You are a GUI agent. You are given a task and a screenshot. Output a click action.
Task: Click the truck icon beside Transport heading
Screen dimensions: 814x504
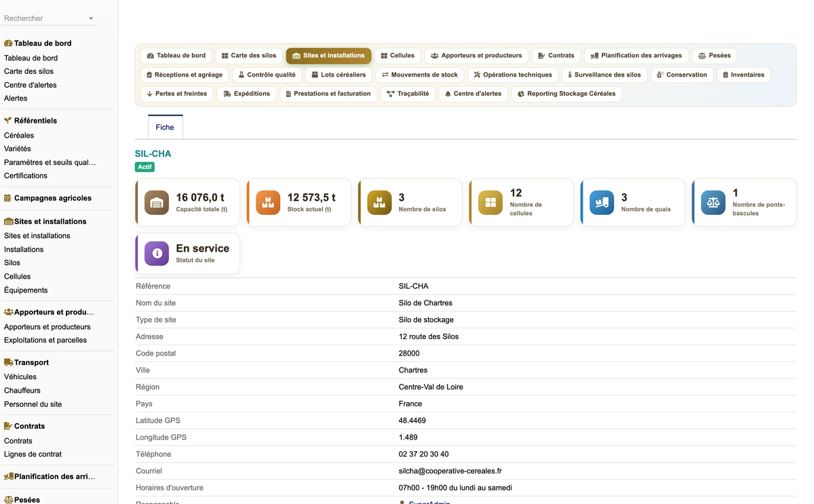point(9,362)
